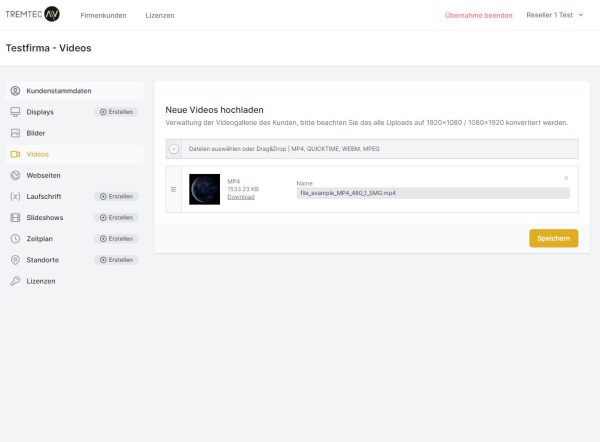Image resolution: width=600 pixels, height=442 pixels.
Task: Click the Slideshows film icon
Action: point(15,217)
